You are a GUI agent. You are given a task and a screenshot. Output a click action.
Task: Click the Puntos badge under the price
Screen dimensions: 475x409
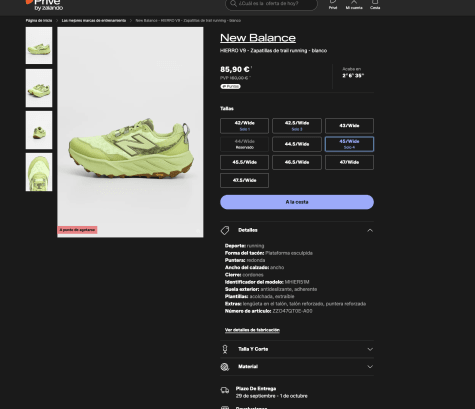230,86
